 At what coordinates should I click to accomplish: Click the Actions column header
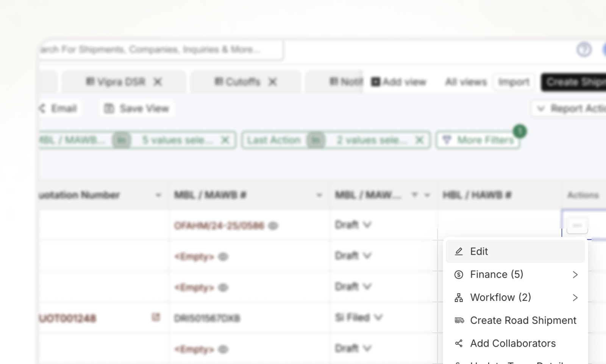pyautogui.click(x=583, y=195)
